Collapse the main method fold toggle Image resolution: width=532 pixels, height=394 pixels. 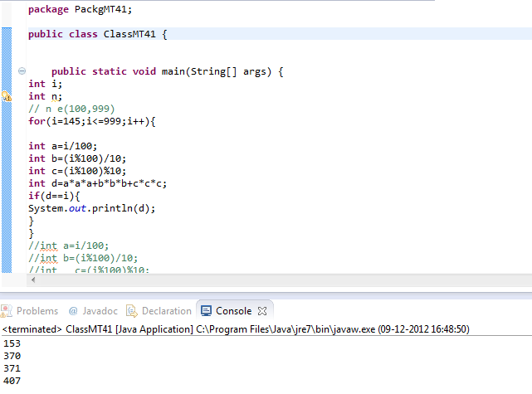[x=22, y=72]
